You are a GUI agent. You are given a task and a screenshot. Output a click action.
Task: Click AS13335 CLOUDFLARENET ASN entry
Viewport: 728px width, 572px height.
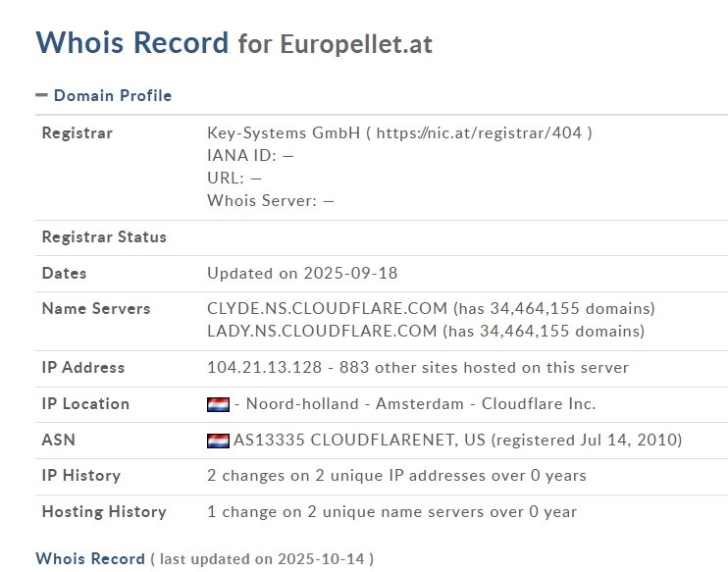360,440
